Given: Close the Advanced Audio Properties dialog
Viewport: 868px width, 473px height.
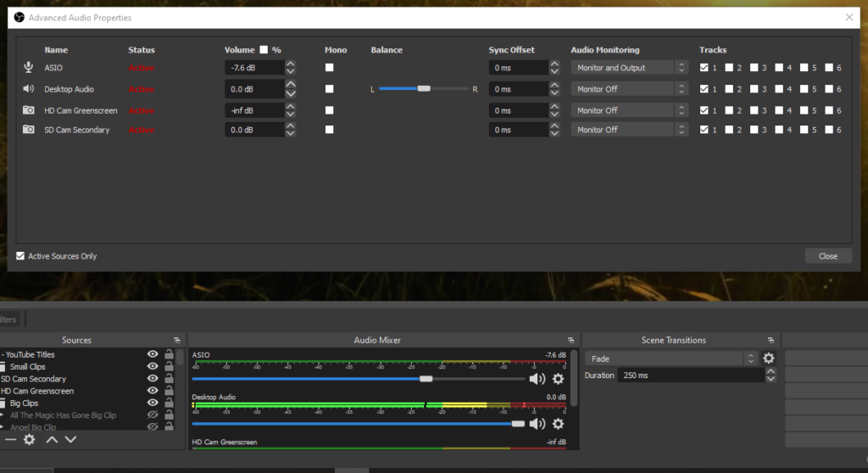Looking at the screenshot, I should click(828, 256).
